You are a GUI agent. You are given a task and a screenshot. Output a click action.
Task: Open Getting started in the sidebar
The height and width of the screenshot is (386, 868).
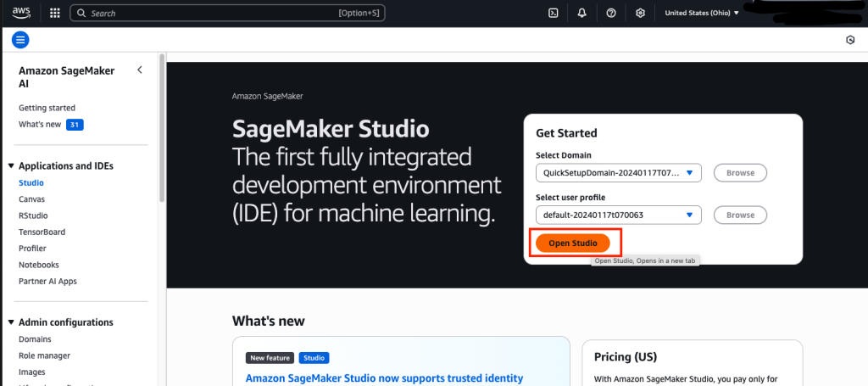pyautogui.click(x=47, y=108)
